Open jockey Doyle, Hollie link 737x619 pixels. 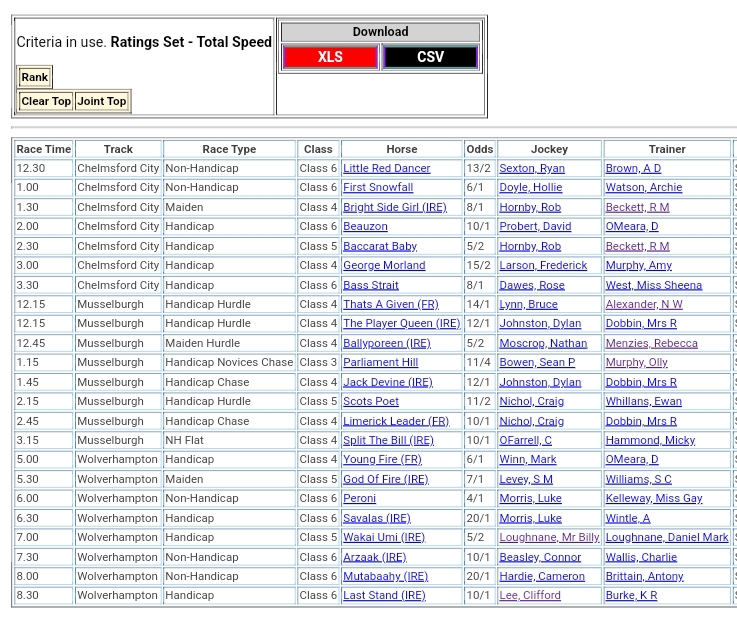tap(530, 187)
